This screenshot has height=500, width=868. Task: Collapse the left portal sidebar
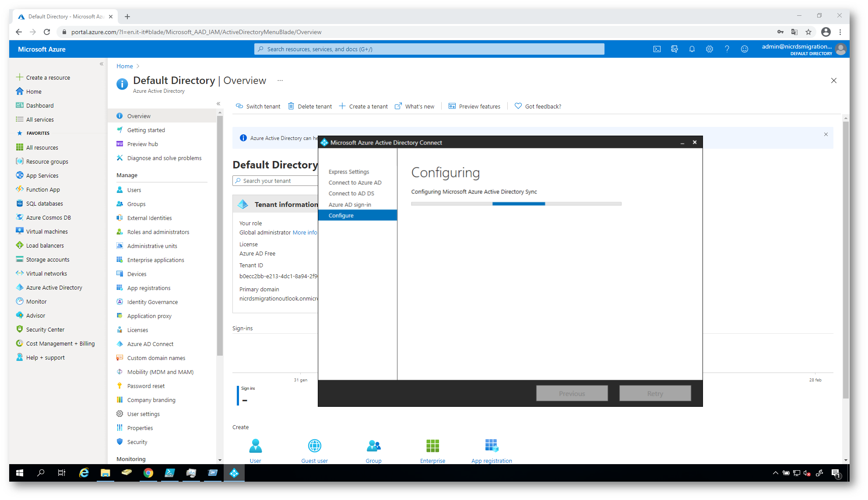coord(102,64)
